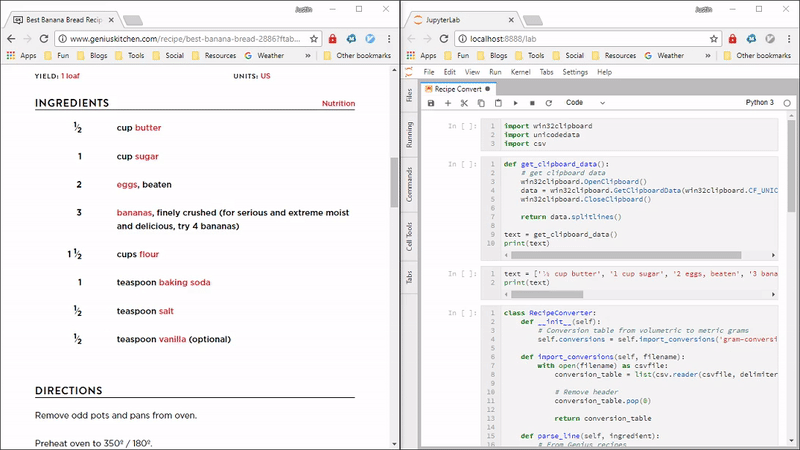
Task: Open Chrome menu in the recipe window
Action: click(x=389, y=38)
